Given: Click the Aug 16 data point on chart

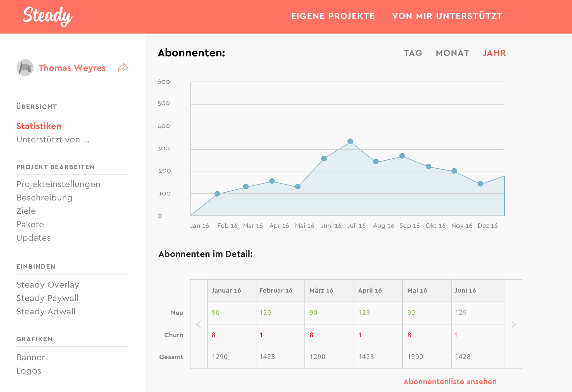Looking at the screenshot, I should (x=376, y=161).
